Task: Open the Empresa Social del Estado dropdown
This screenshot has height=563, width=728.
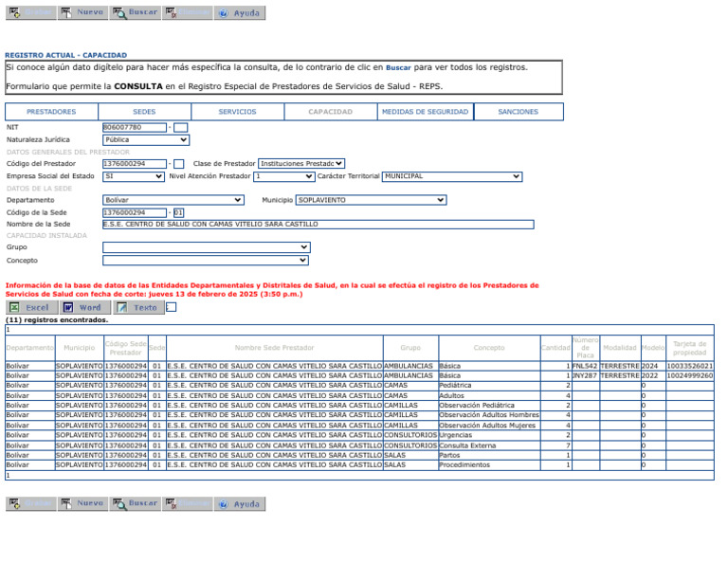Action: click(x=134, y=176)
